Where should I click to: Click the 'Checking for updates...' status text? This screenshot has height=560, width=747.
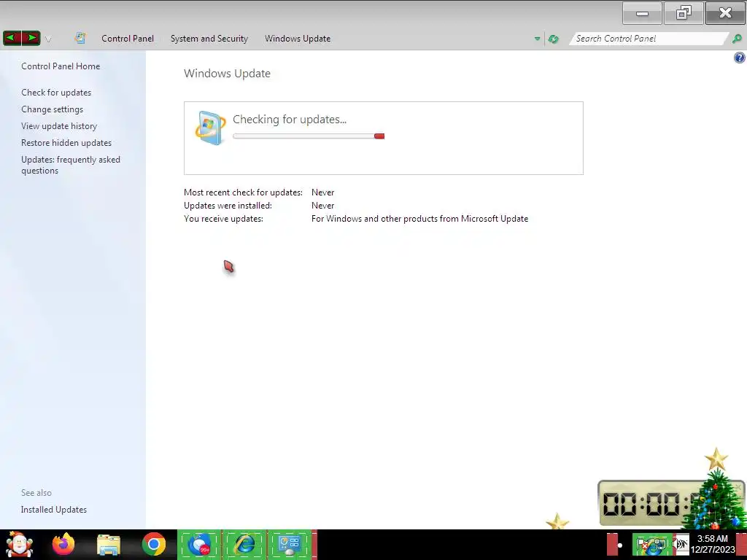(x=289, y=119)
